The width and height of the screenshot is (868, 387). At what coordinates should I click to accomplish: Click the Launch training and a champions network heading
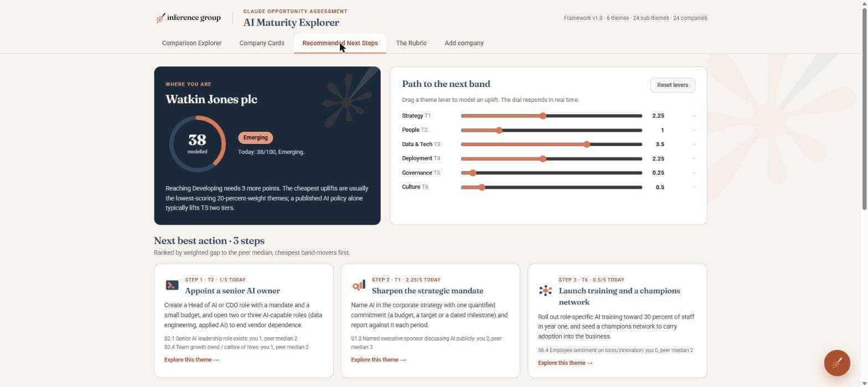(619, 296)
